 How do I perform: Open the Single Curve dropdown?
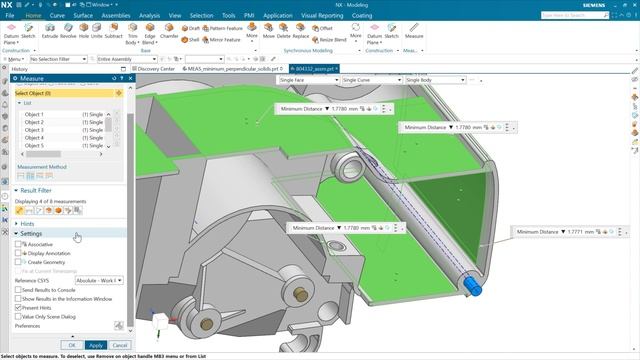coord(372,80)
